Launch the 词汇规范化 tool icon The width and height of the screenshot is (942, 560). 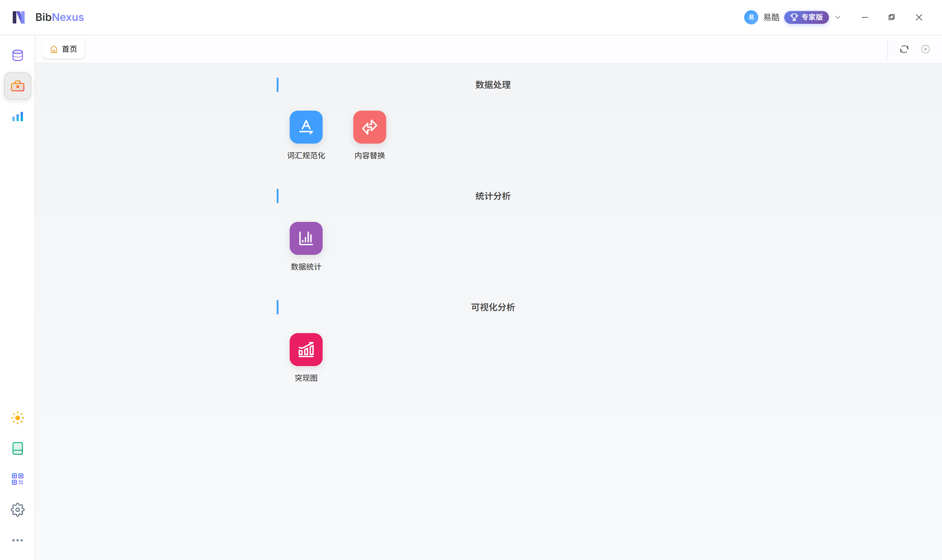click(306, 127)
